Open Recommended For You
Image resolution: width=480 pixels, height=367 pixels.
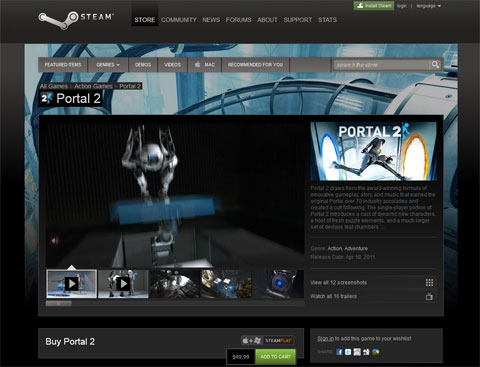(x=255, y=65)
